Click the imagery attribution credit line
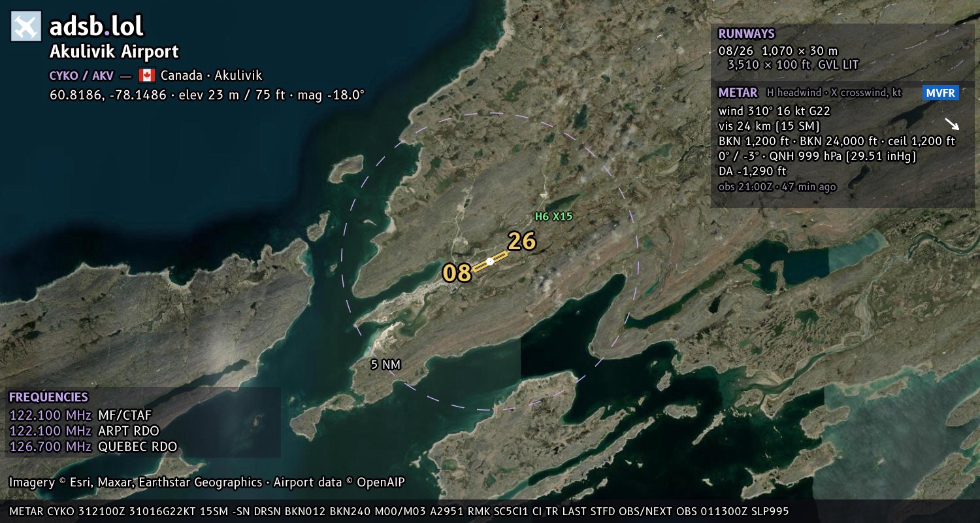The width and height of the screenshot is (980, 523). click(x=207, y=482)
